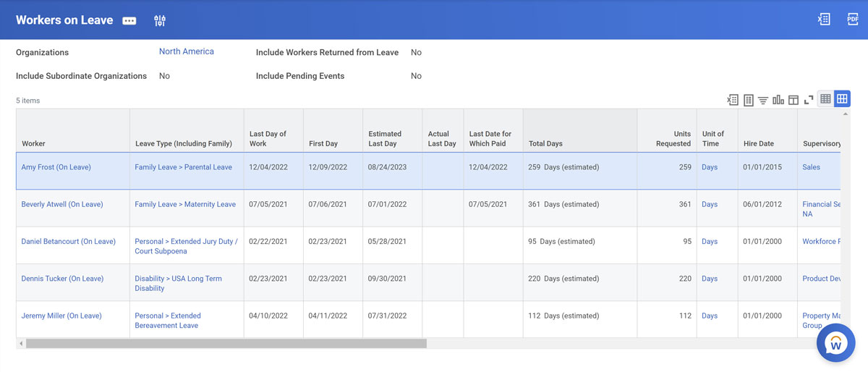The image size is (868, 372).
Task: Open the Workday assistant chat bubble
Action: (x=835, y=343)
